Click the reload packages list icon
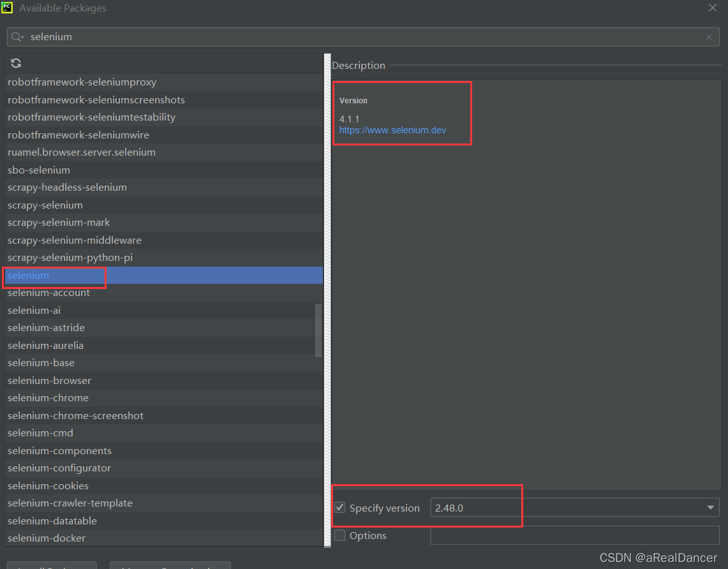 [16, 63]
